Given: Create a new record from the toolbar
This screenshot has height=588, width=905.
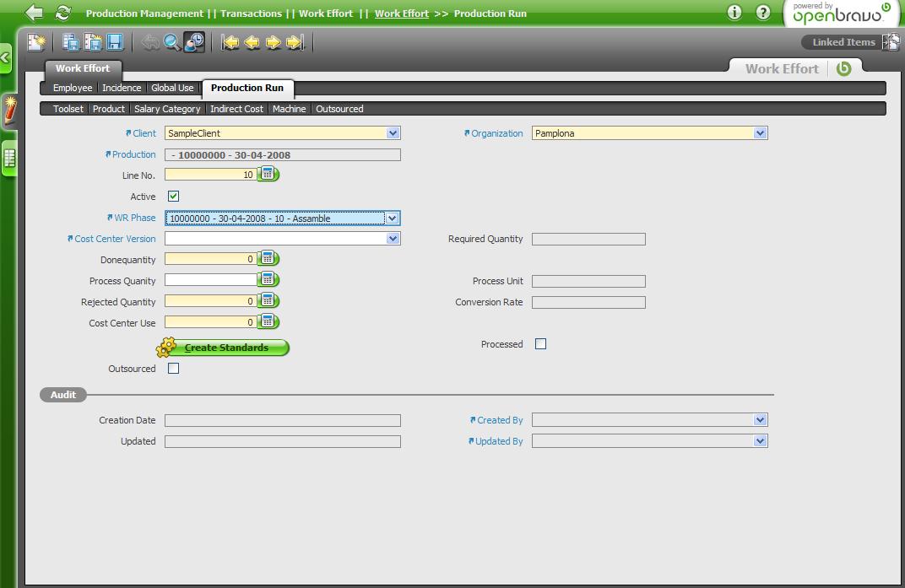Looking at the screenshot, I should [36, 42].
